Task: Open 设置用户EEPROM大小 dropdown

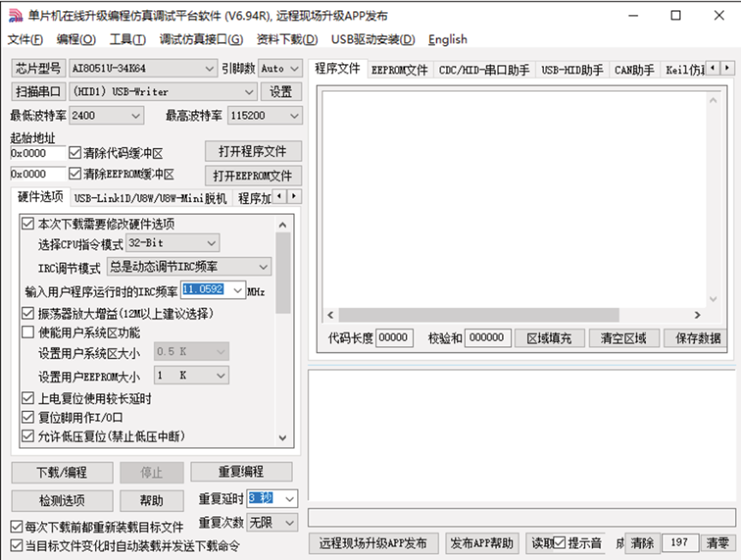Action: (x=191, y=375)
